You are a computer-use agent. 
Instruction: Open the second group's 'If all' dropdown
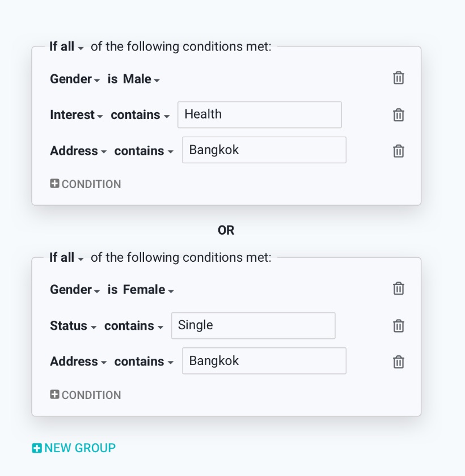tap(66, 258)
